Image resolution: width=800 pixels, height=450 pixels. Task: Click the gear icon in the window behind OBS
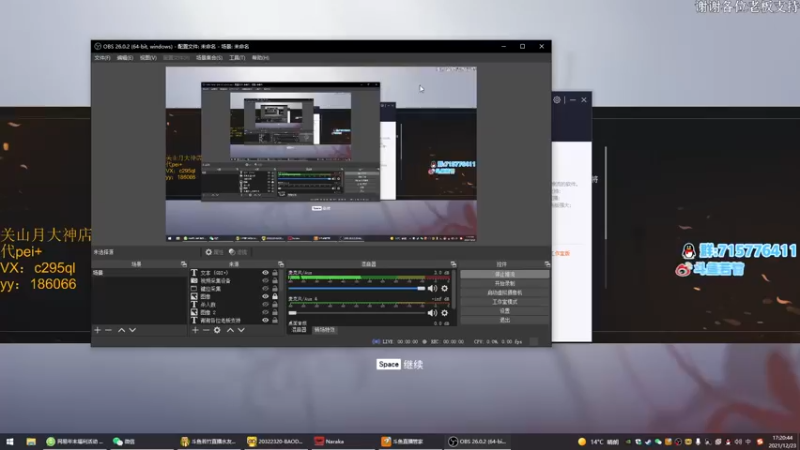click(557, 100)
